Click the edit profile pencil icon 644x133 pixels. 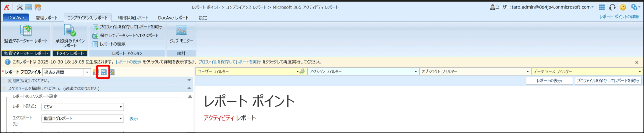pos(112,72)
